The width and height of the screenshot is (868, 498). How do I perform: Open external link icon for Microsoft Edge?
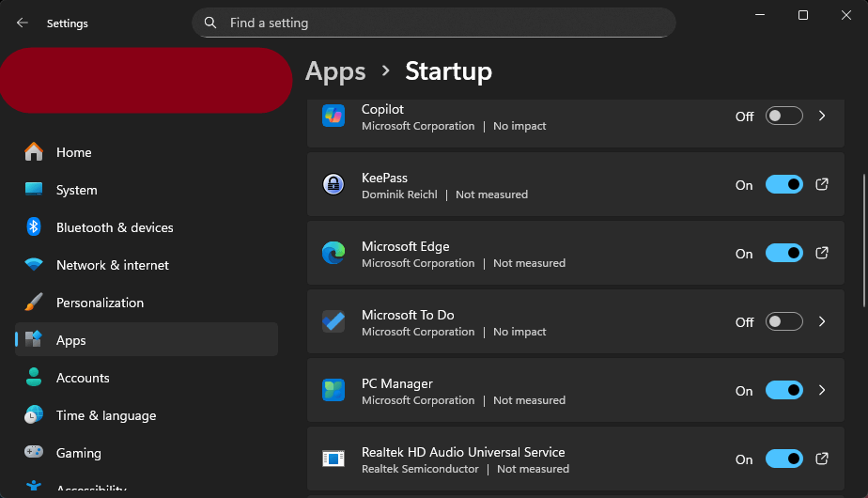822,253
